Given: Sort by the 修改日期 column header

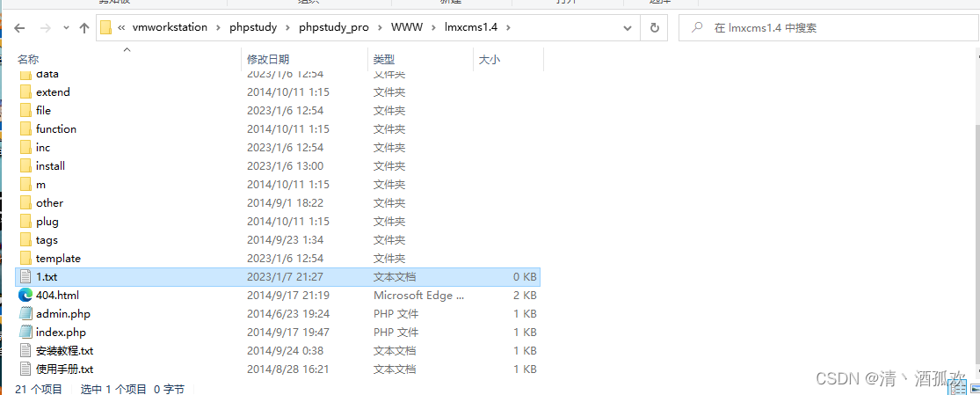Looking at the screenshot, I should [x=268, y=59].
